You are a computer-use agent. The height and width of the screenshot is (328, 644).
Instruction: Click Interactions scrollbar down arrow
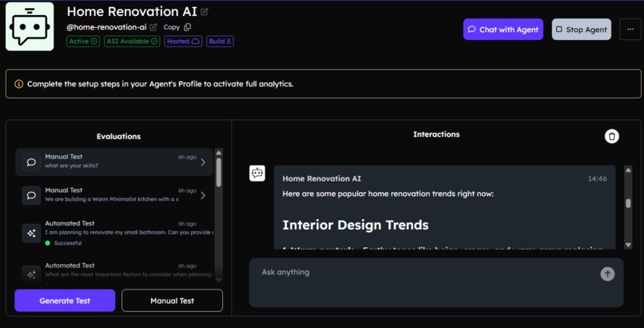tap(628, 245)
